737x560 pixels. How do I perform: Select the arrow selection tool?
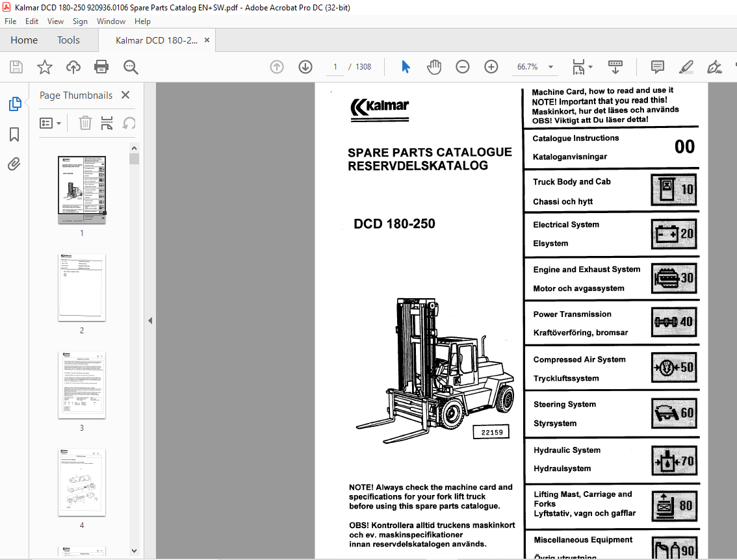click(x=406, y=67)
